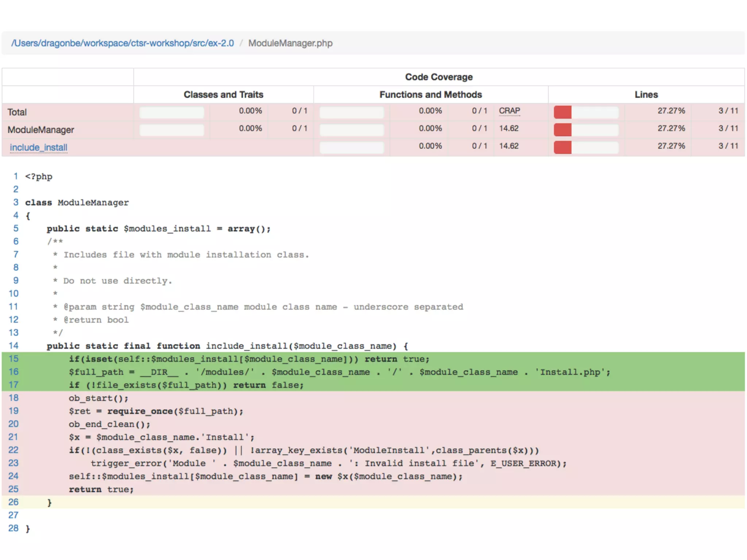Click include_install row lines coverage bar
The width and height of the screenshot is (747, 560).
point(586,147)
